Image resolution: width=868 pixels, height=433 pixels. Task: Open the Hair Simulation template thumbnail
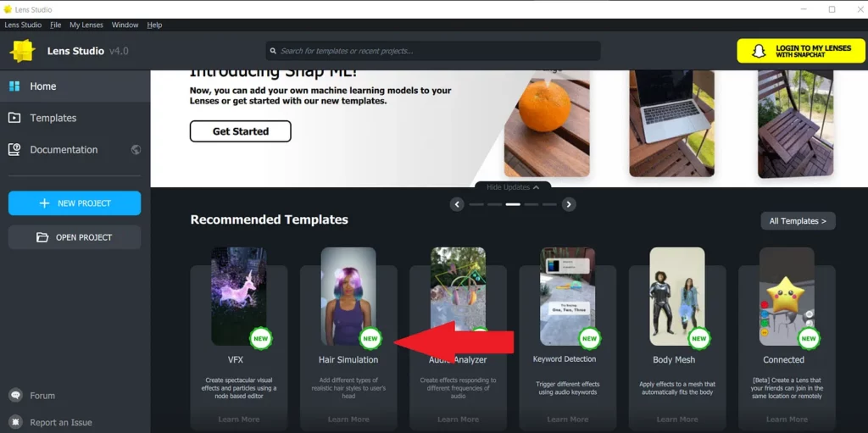(348, 297)
